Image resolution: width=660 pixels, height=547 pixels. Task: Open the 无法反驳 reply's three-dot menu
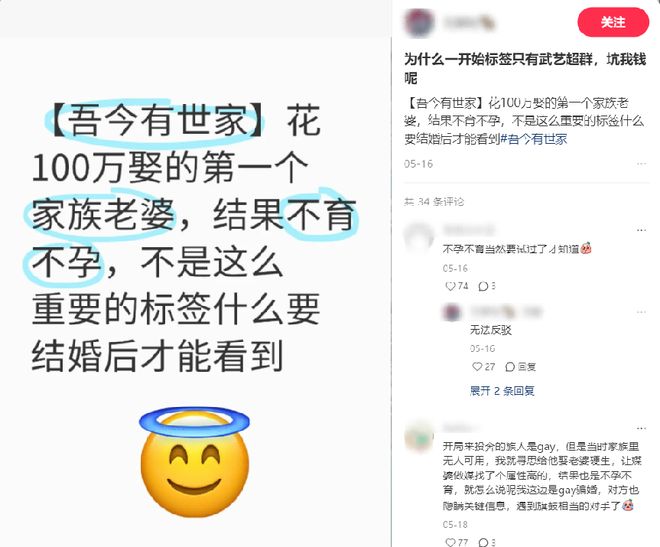[x=641, y=312]
